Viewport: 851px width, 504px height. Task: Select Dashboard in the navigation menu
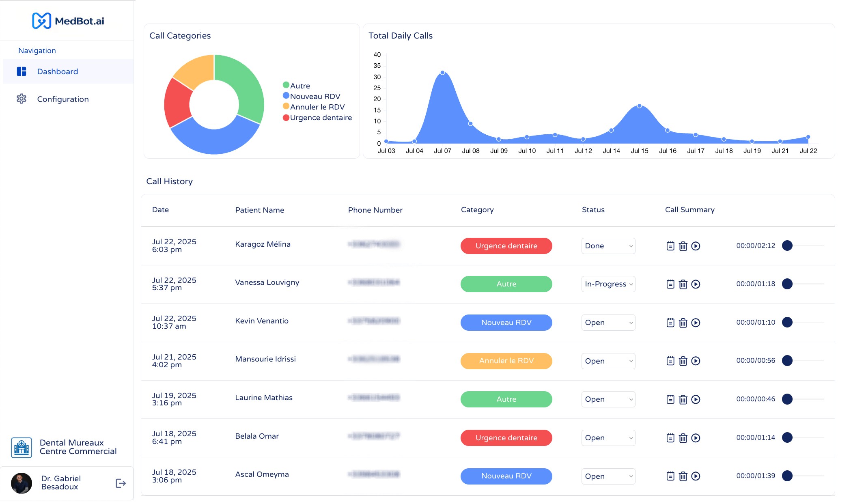57,71
